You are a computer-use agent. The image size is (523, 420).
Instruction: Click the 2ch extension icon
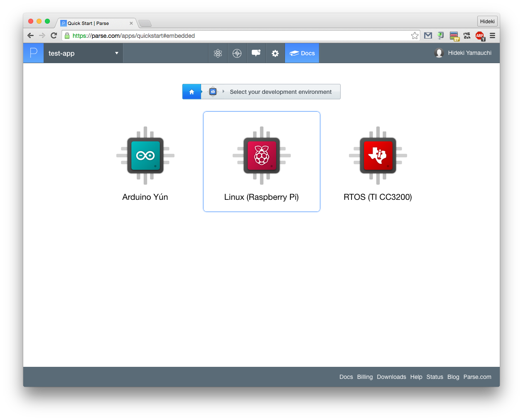point(467,36)
